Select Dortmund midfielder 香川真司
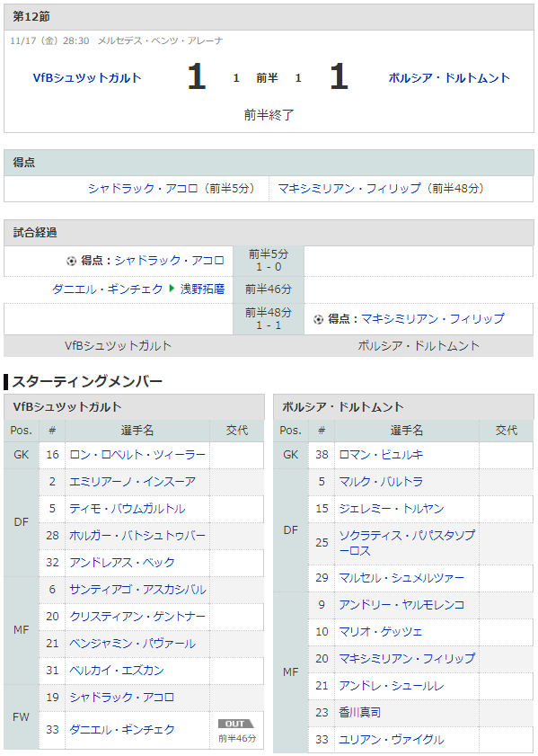Image resolution: width=538 pixels, height=756 pixels. [360, 713]
